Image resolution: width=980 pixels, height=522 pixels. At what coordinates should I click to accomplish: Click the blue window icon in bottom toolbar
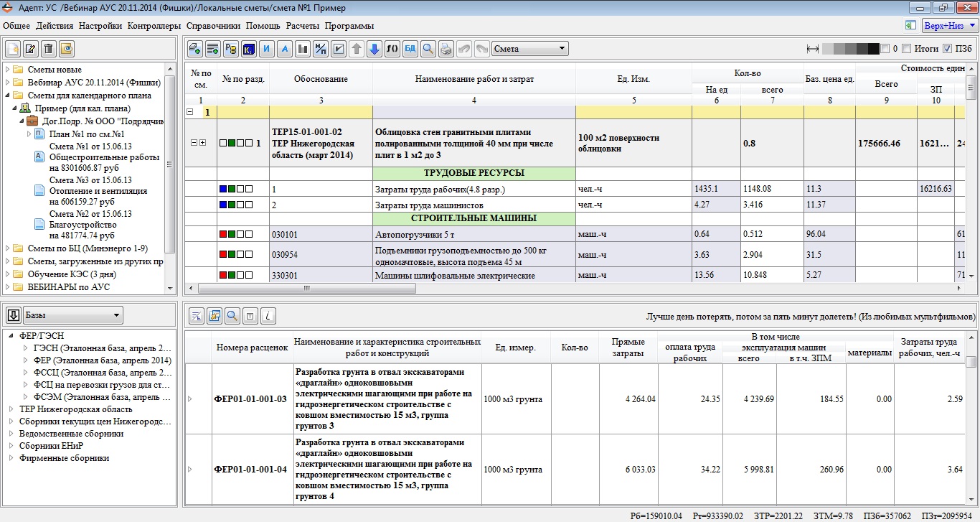[215, 315]
